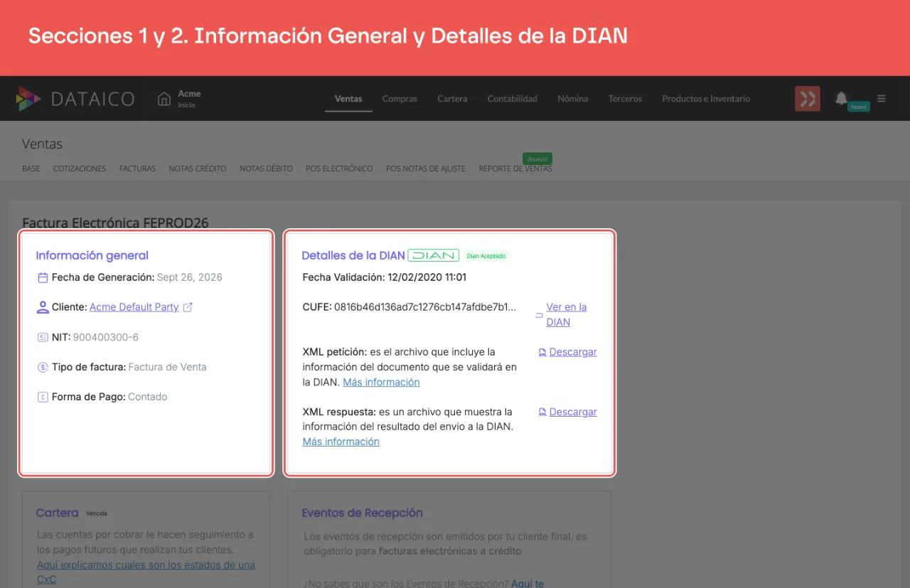The height and width of the screenshot is (588, 910).
Task: Switch to the Compras tab
Action: pos(400,99)
